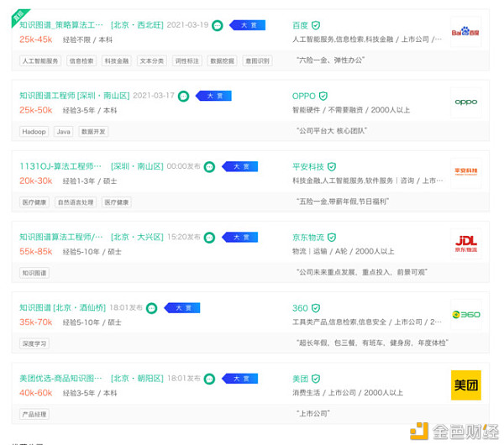The width and height of the screenshot is (504, 445).
Task: Click the 平安科技 company logo
Action: 465,173
